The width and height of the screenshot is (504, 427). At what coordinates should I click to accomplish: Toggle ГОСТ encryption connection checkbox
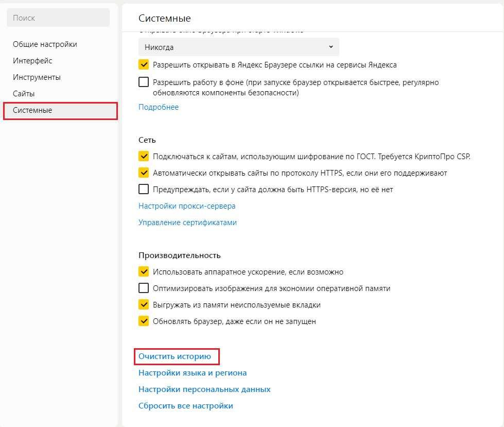(x=144, y=157)
